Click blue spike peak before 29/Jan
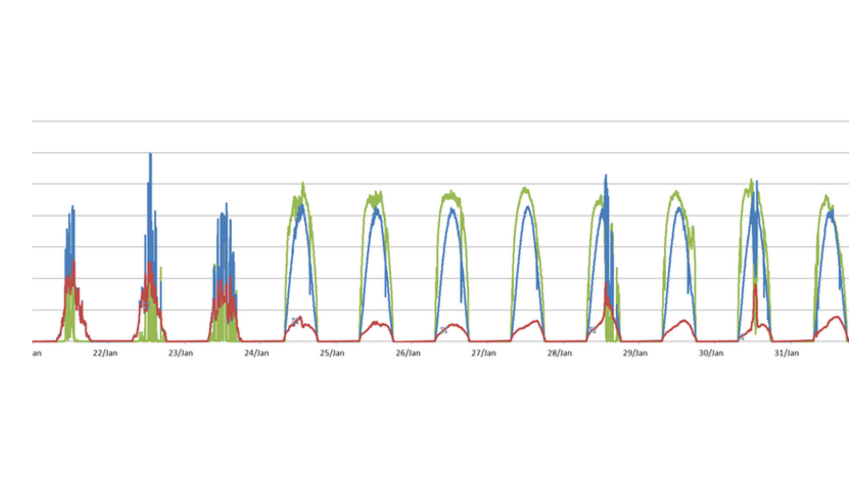 pos(606,176)
